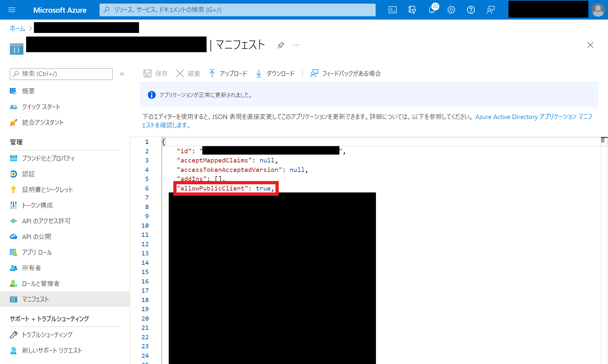608x364 pixels.
Task: Open the more options ellipsis
Action: (296, 45)
